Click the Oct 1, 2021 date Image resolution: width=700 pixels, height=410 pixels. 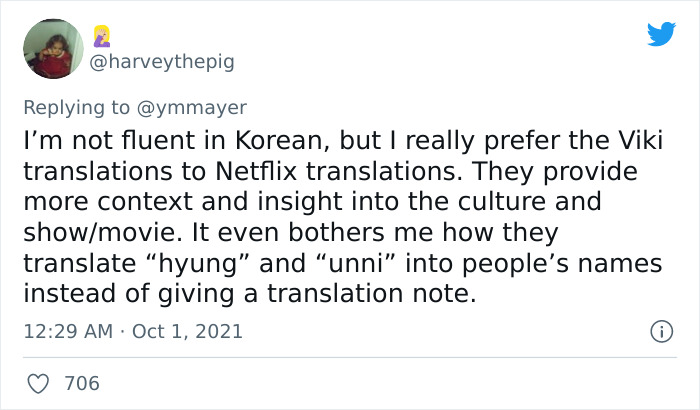[x=188, y=330]
